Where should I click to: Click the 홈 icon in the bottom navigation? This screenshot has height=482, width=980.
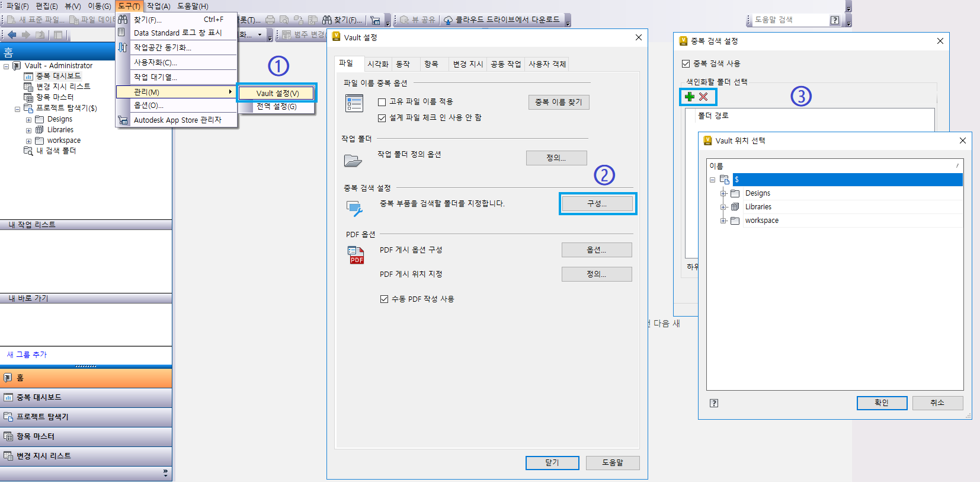[x=8, y=378]
